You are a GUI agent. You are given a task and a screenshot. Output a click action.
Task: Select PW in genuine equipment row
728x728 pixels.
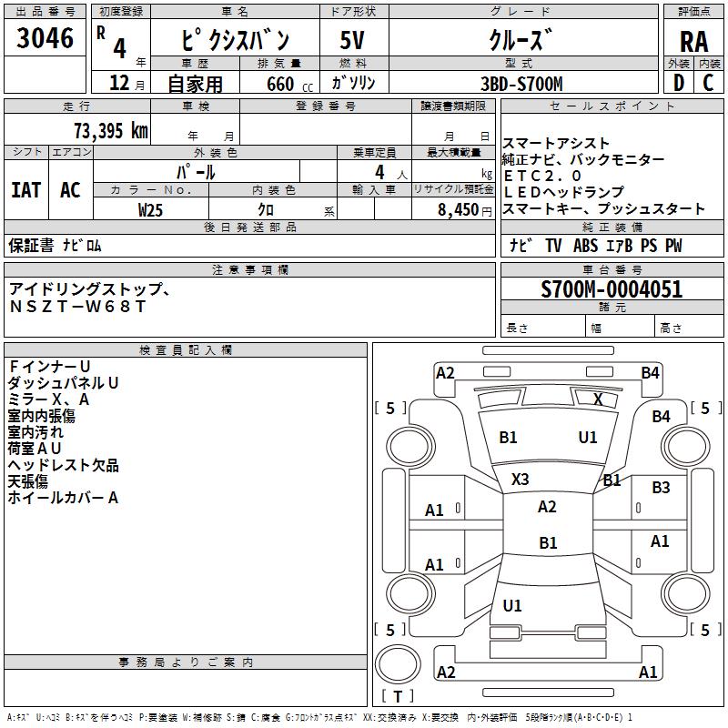[x=673, y=245]
